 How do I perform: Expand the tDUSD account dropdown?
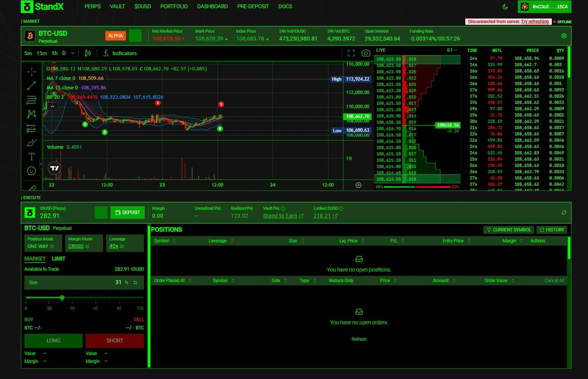pos(101,212)
